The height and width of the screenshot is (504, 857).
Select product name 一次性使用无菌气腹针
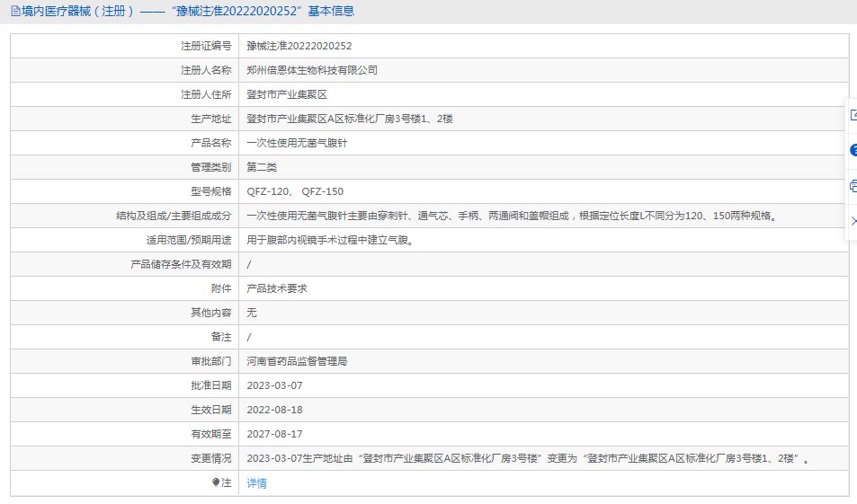(297, 143)
